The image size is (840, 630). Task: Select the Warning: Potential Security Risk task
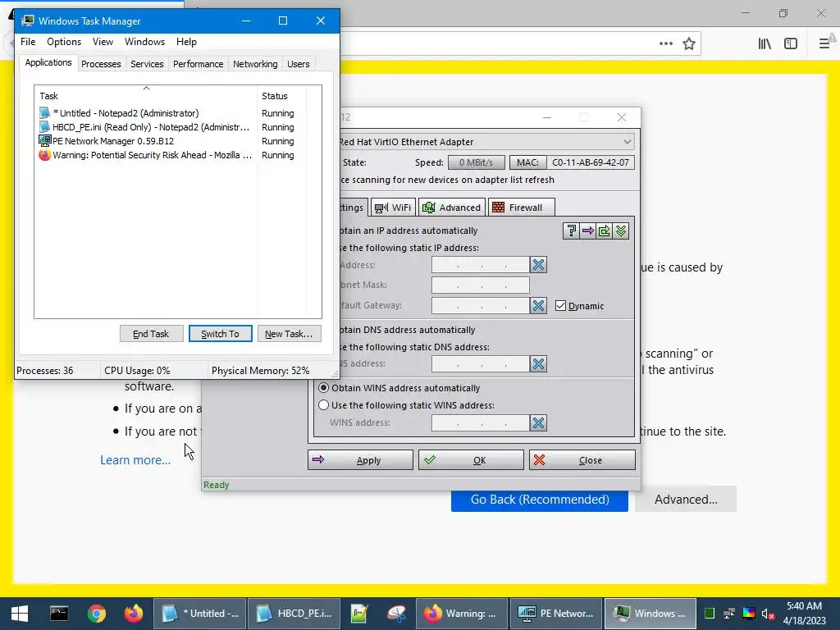pyautogui.click(x=172, y=155)
